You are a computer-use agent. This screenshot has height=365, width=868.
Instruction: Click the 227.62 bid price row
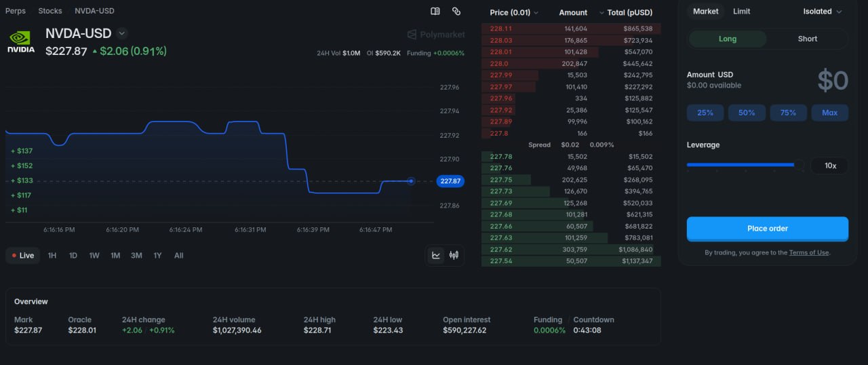coord(571,250)
